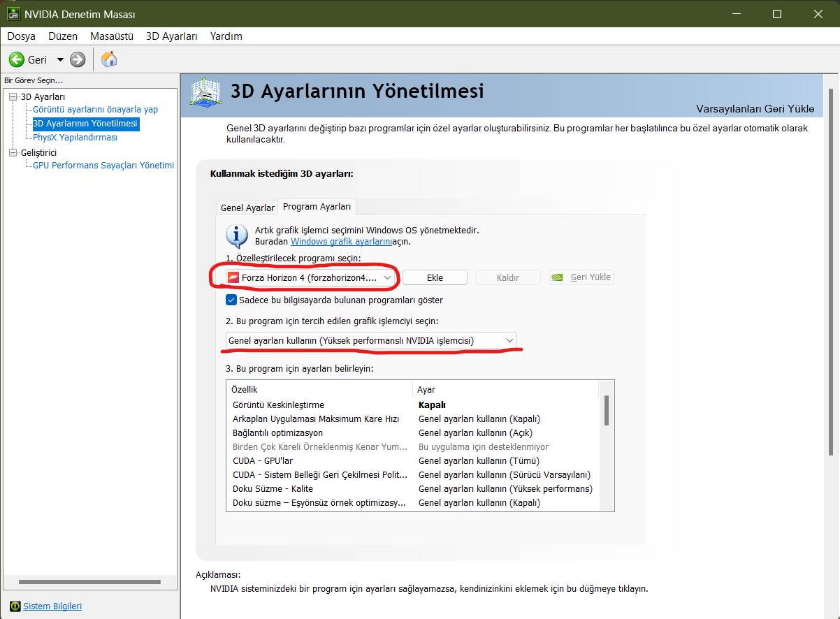Open the Home icon in the toolbar

click(109, 59)
